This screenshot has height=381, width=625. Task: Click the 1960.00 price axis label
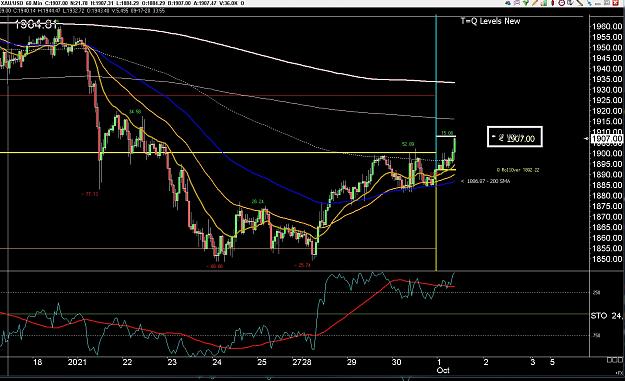point(607,27)
